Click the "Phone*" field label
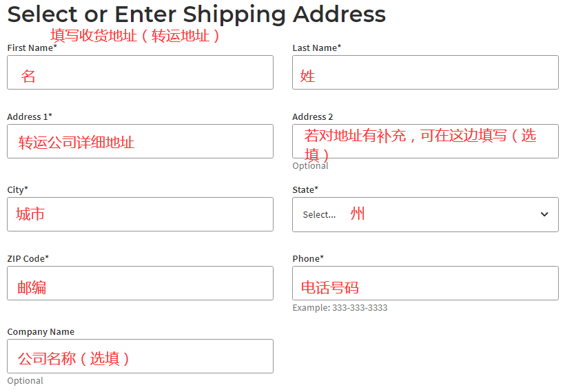 (x=307, y=258)
